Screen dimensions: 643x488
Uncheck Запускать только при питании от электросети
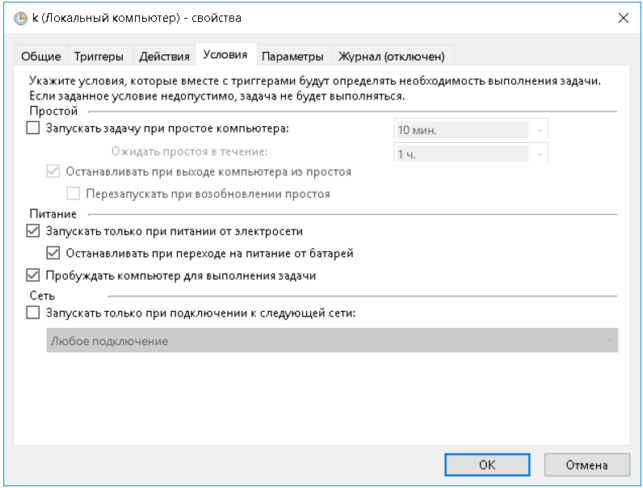pos(33,231)
